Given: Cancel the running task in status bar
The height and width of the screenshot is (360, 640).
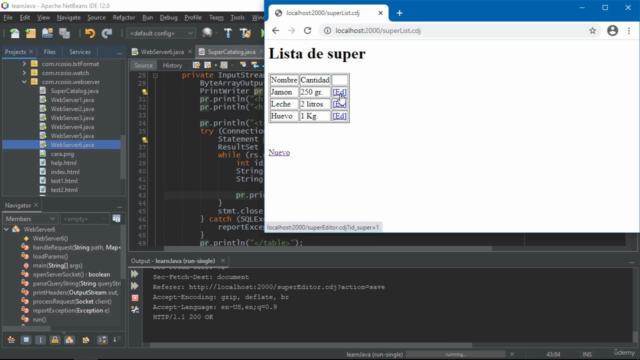Looking at the screenshot, I should coord(512,354).
